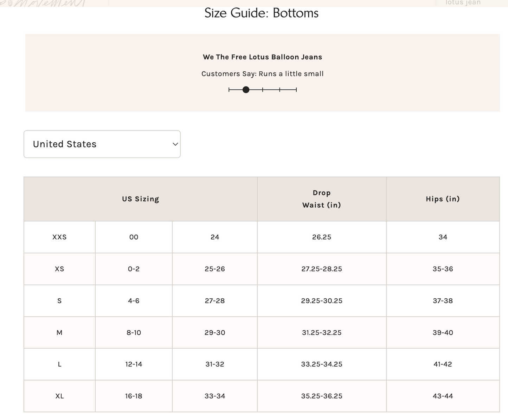The width and height of the screenshot is (508, 420).
Task: Click the XL size row label
Action: [59, 396]
